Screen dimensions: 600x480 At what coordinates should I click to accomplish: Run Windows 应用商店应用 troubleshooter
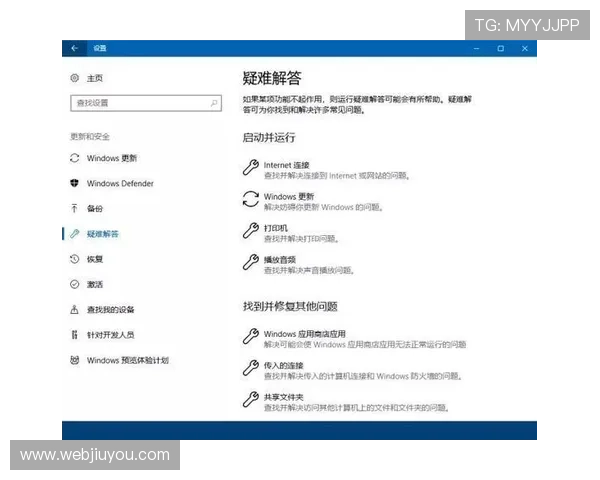click(x=305, y=334)
